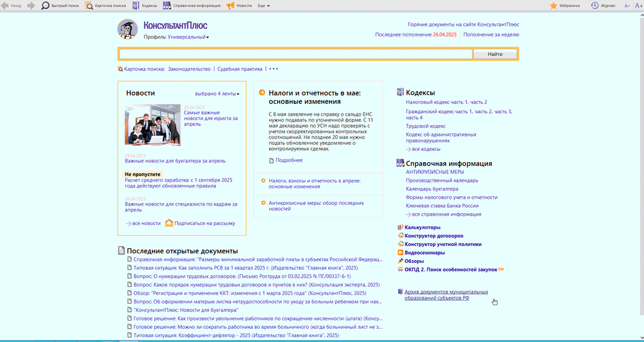
Task: Open the Подробнее link
Action: click(289, 160)
